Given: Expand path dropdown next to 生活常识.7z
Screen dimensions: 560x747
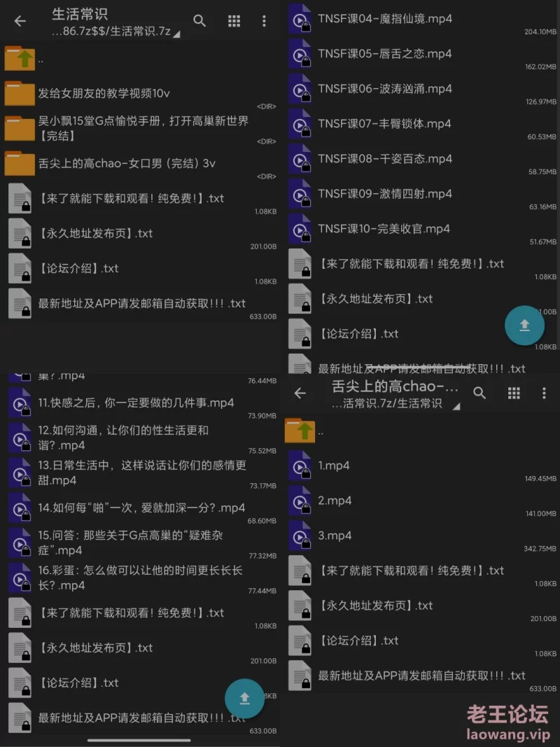Looking at the screenshot, I should 176,34.
